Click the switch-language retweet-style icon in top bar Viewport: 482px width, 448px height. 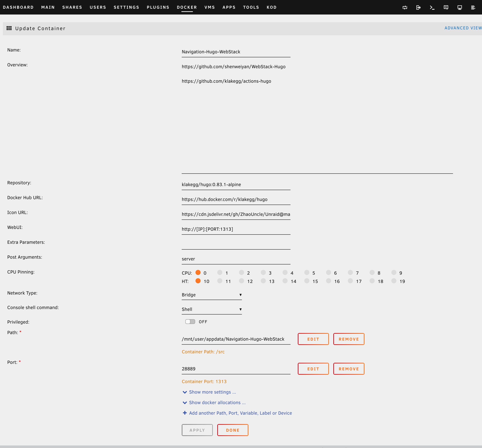(x=405, y=7)
